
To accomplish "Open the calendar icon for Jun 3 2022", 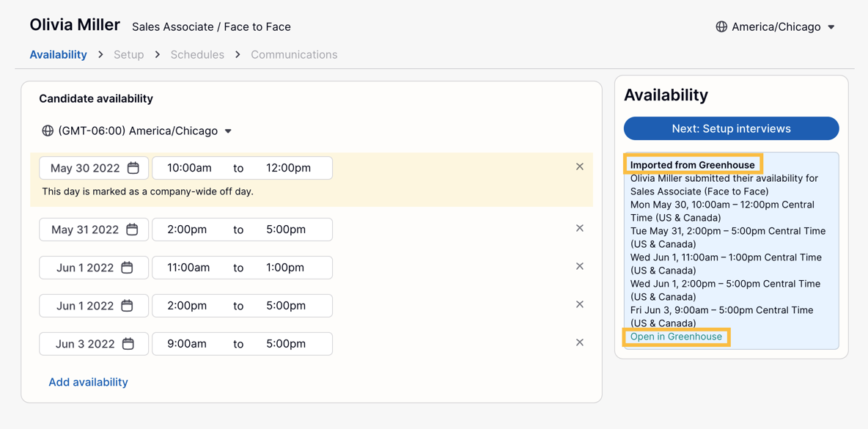I will tap(128, 344).
